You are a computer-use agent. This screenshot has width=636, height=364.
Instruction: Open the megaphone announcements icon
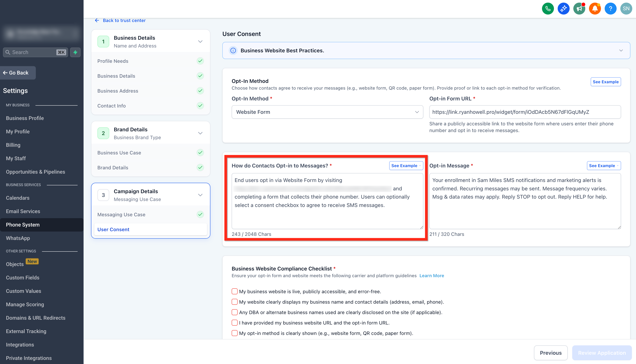(x=579, y=9)
